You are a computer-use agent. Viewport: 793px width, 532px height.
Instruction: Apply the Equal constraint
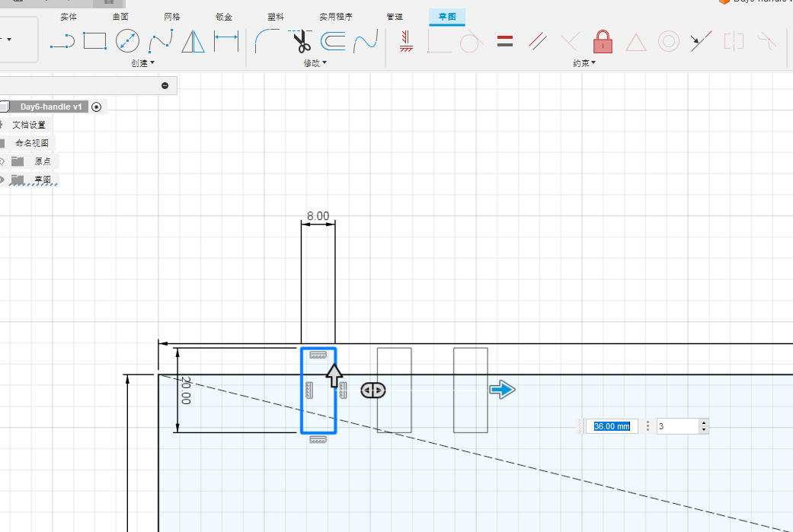pos(504,42)
